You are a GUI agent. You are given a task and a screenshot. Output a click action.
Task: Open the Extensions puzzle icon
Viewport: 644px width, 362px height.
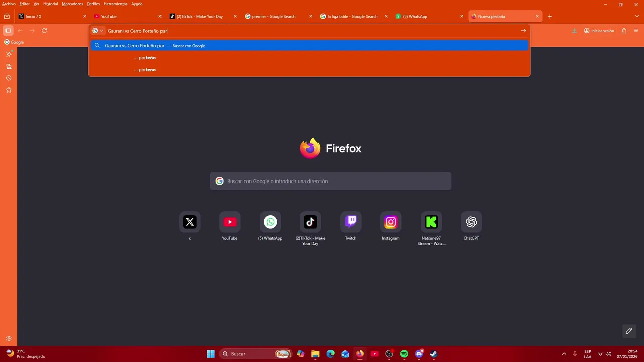(x=624, y=31)
